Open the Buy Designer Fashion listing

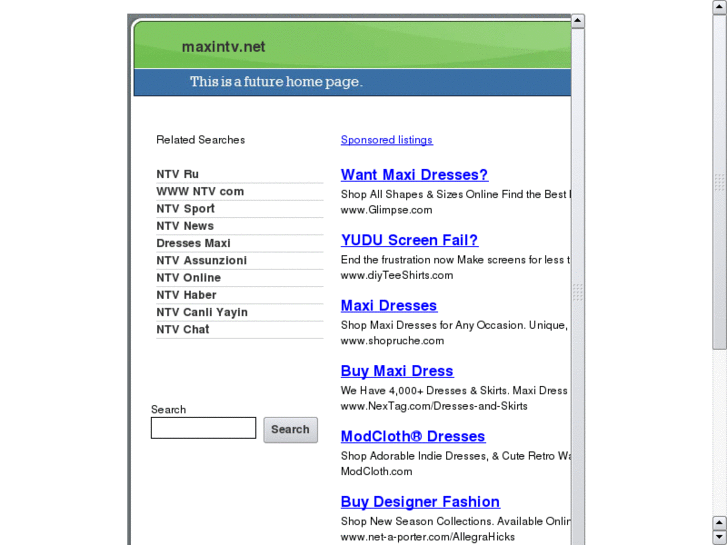(420, 501)
